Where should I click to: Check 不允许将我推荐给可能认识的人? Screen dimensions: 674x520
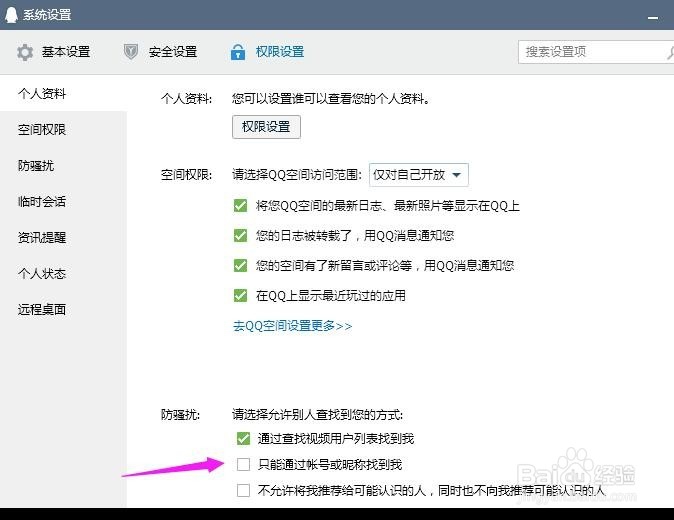243,490
